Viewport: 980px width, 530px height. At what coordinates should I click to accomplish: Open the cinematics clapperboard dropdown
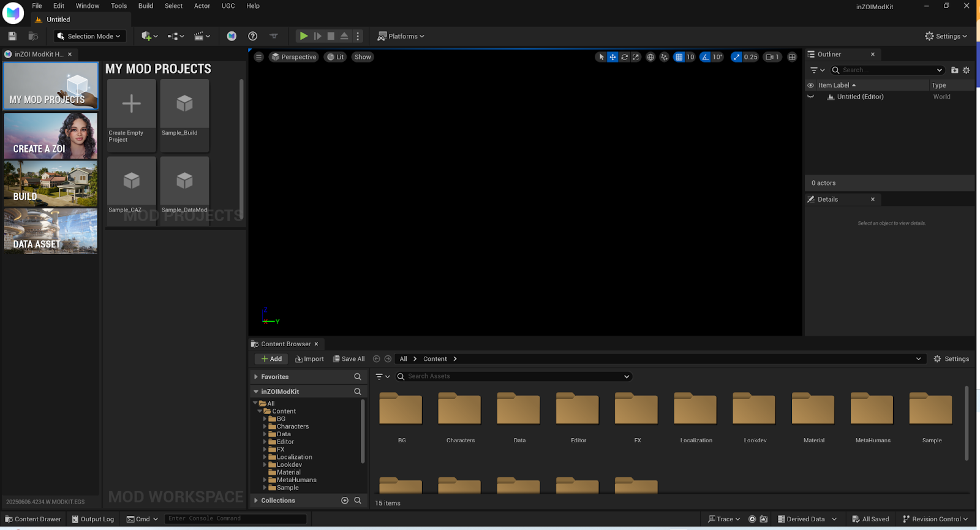[x=202, y=36]
